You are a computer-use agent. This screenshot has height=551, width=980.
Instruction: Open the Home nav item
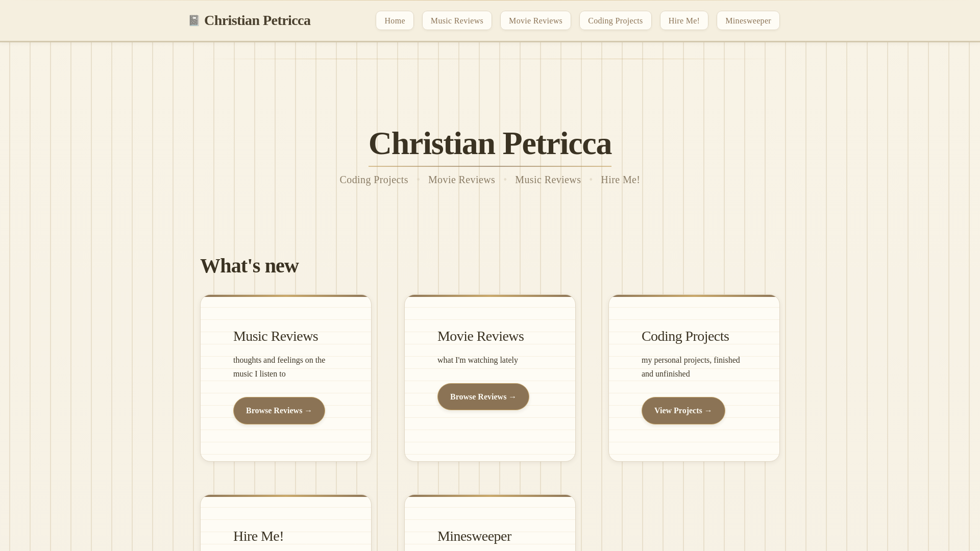[x=395, y=20]
